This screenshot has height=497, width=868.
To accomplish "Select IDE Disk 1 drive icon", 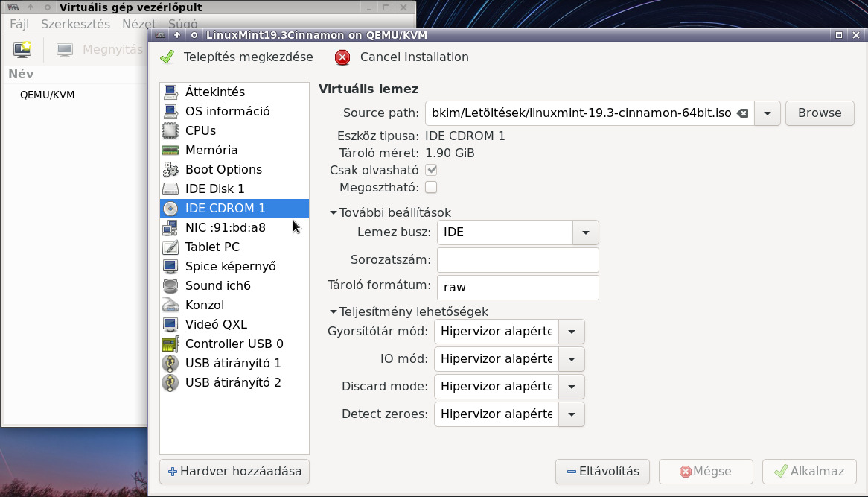I will point(170,189).
